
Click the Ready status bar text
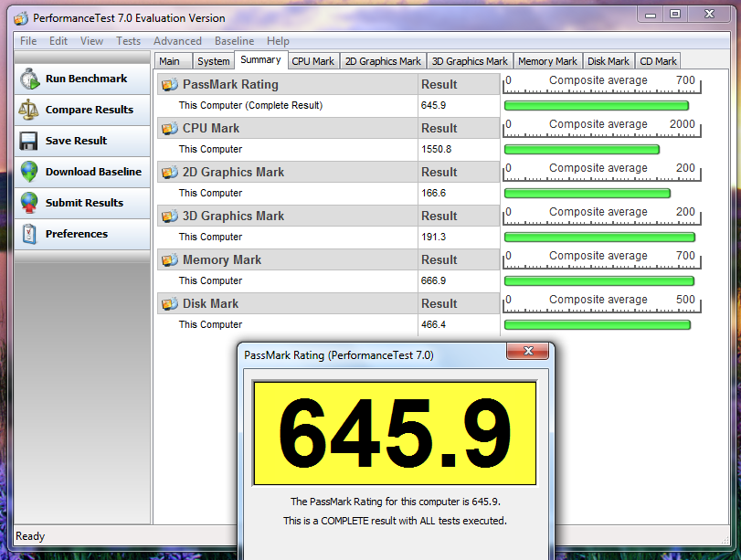[x=30, y=536]
